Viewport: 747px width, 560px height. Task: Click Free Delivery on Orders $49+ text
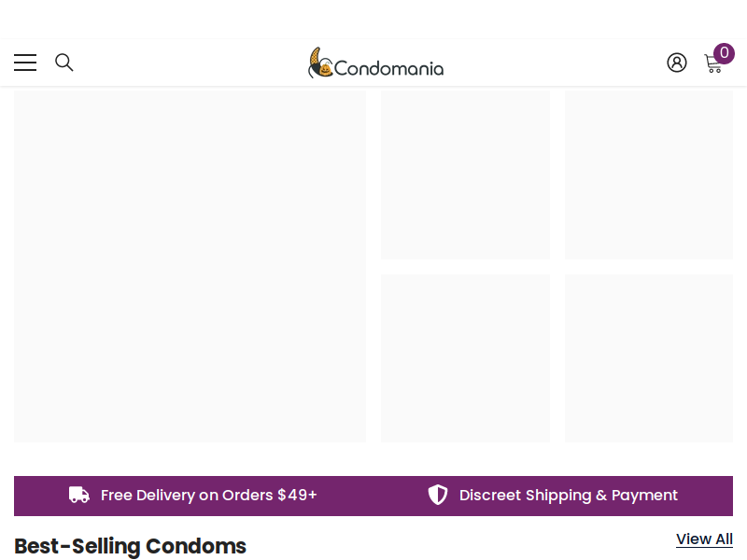208,496
